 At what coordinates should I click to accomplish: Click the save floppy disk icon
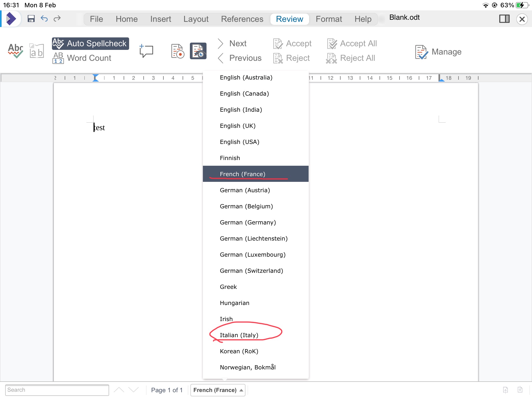[31, 19]
